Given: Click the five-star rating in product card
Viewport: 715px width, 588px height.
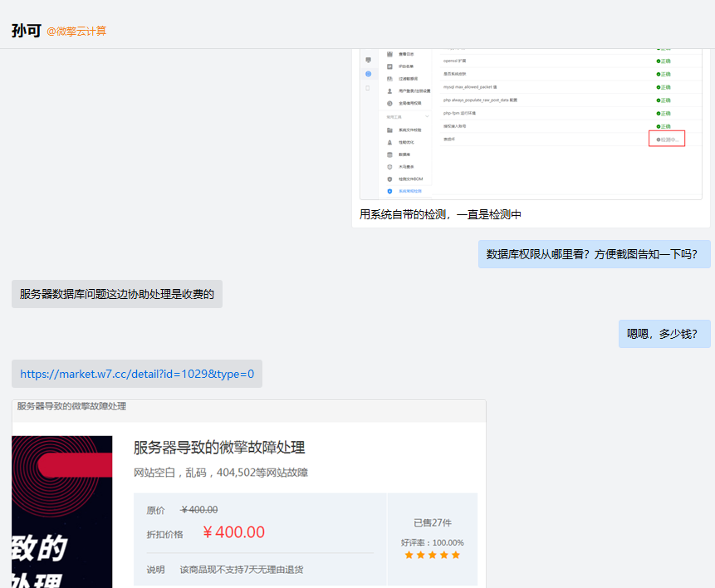Looking at the screenshot, I should point(433,555).
